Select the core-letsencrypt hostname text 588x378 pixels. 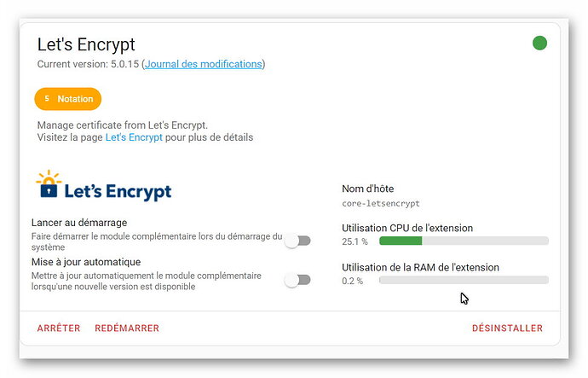click(x=381, y=203)
